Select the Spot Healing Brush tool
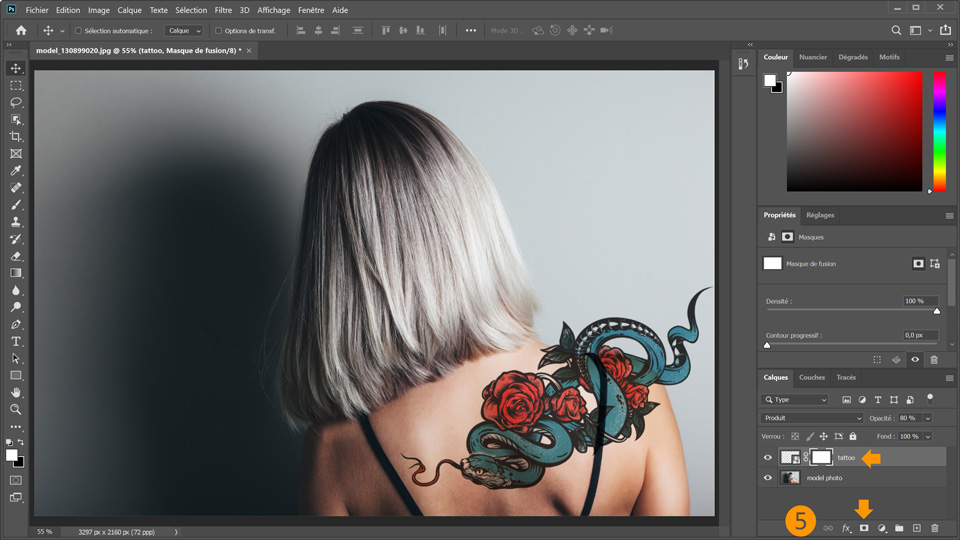This screenshot has height=540, width=960. coord(16,187)
